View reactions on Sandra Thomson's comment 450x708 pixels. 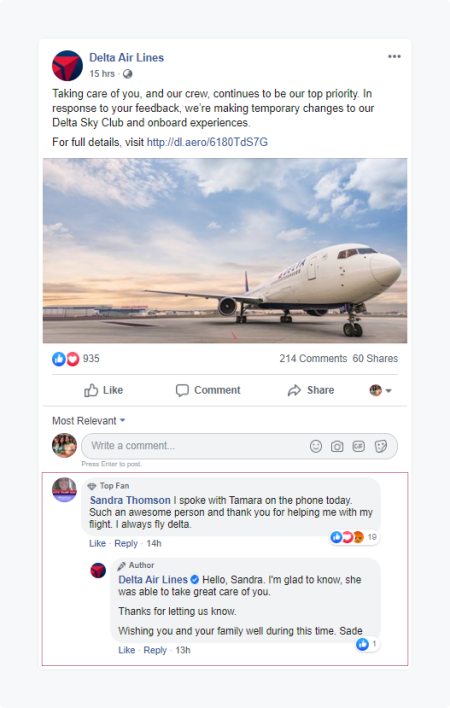tap(354, 537)
